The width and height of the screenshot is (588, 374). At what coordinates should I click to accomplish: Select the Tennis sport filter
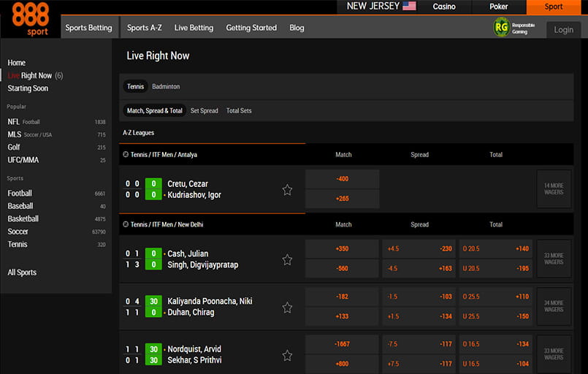(135, 87)
